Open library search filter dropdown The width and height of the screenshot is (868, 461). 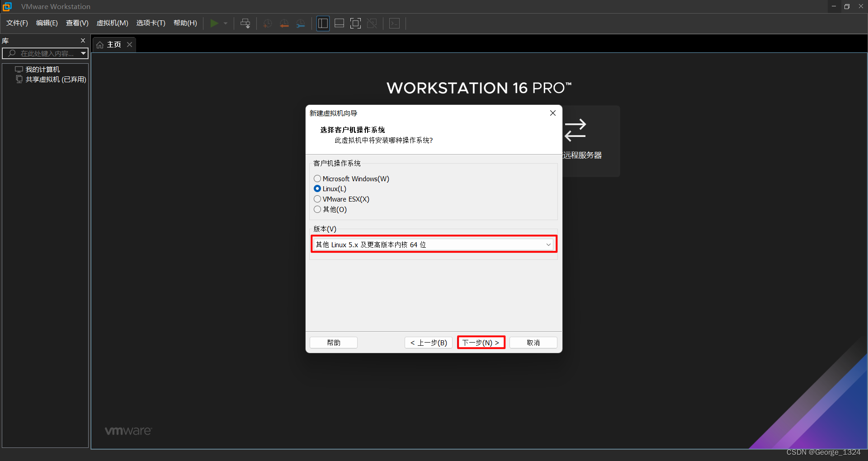83,53
